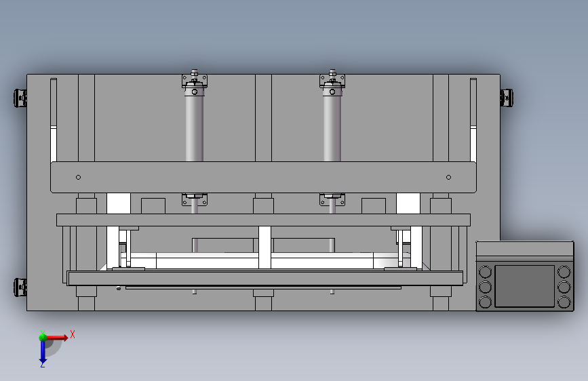Pick the bottom-right round button on control box
588x381 pixels.
pos(564,302)
